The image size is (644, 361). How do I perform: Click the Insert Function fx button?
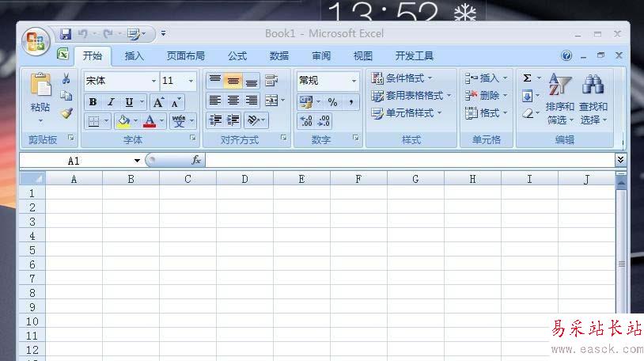(196, 160)
